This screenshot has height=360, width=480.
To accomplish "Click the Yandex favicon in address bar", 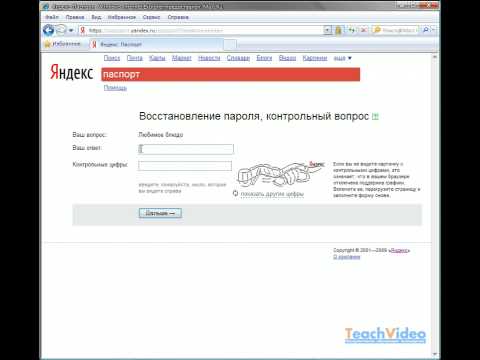I will point(83,30).
